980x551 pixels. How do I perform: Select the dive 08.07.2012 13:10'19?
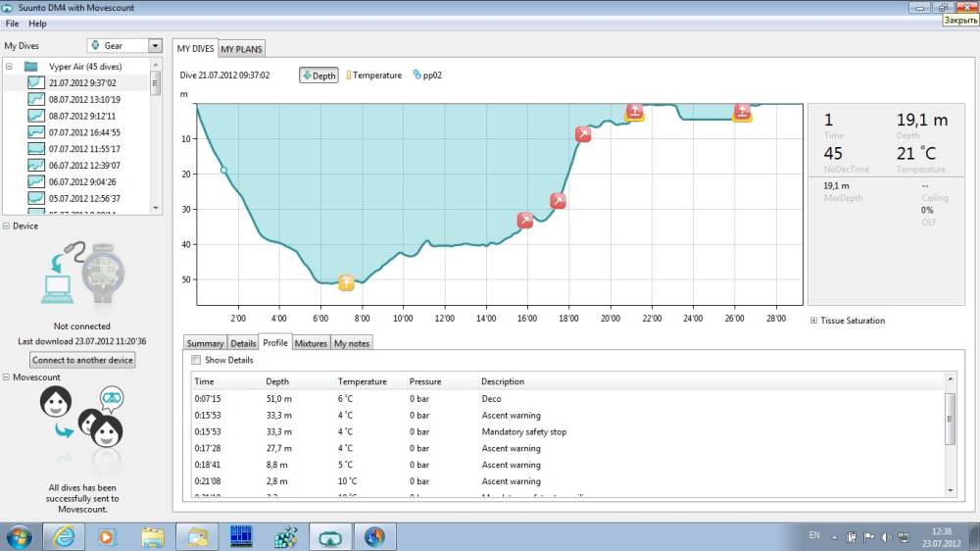(84, 99)
